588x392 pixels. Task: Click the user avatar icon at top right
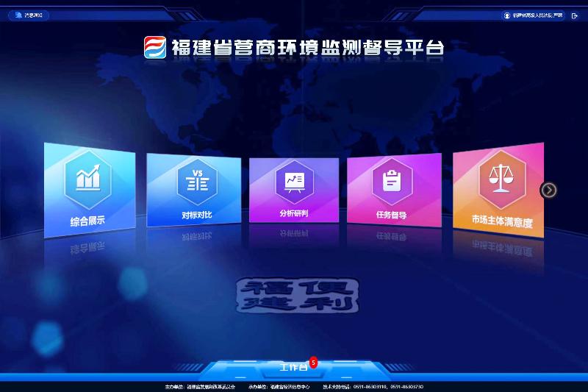click(507, 15)
